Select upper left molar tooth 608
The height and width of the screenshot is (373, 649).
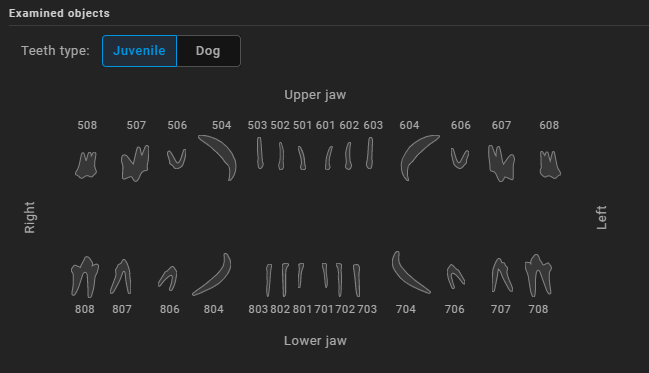(x=550, y=165)
